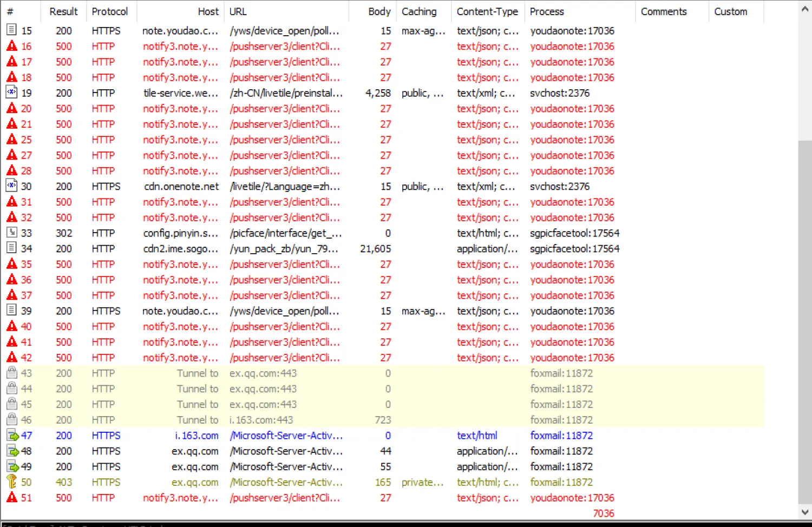This screenshot has width=812, height=527.
Task: Click the XML icon of session 19
Action: tap(11, 93)
